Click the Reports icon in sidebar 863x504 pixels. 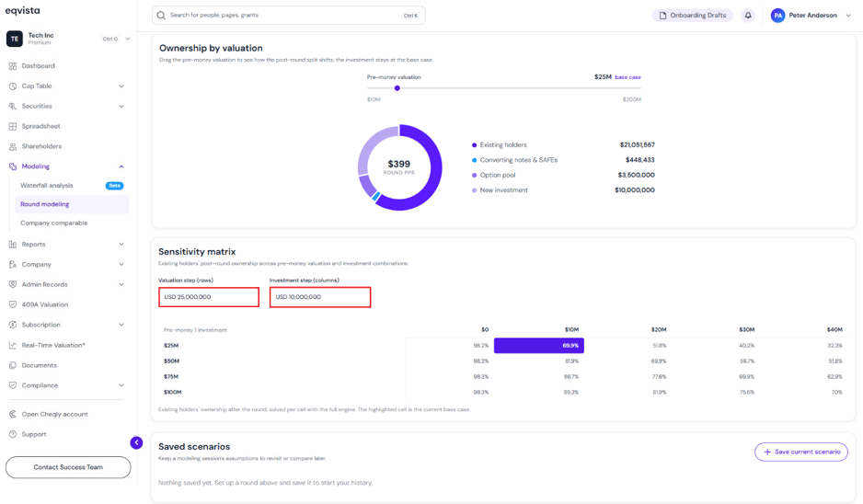point(13,245)
